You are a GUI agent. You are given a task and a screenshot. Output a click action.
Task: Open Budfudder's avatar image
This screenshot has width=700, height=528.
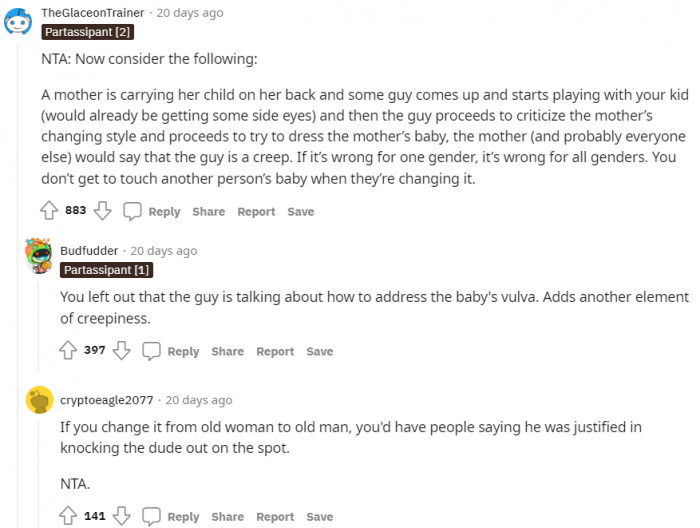[39, 256]
